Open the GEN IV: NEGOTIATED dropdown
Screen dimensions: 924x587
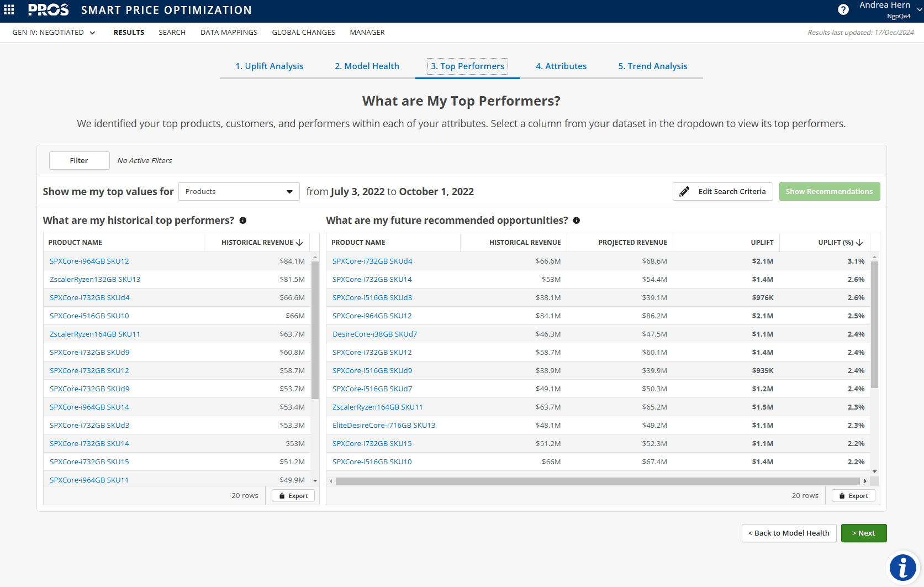[54, 32]
